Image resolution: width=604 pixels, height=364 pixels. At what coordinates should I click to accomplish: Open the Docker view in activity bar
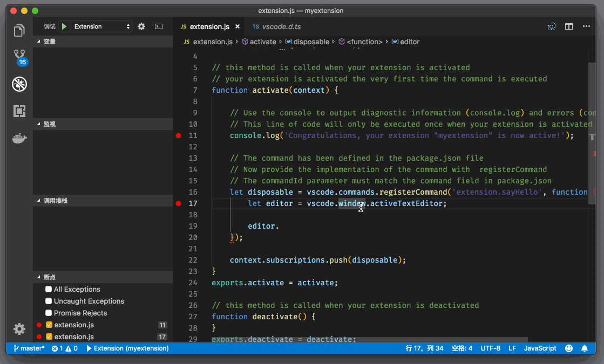(19, 139)
